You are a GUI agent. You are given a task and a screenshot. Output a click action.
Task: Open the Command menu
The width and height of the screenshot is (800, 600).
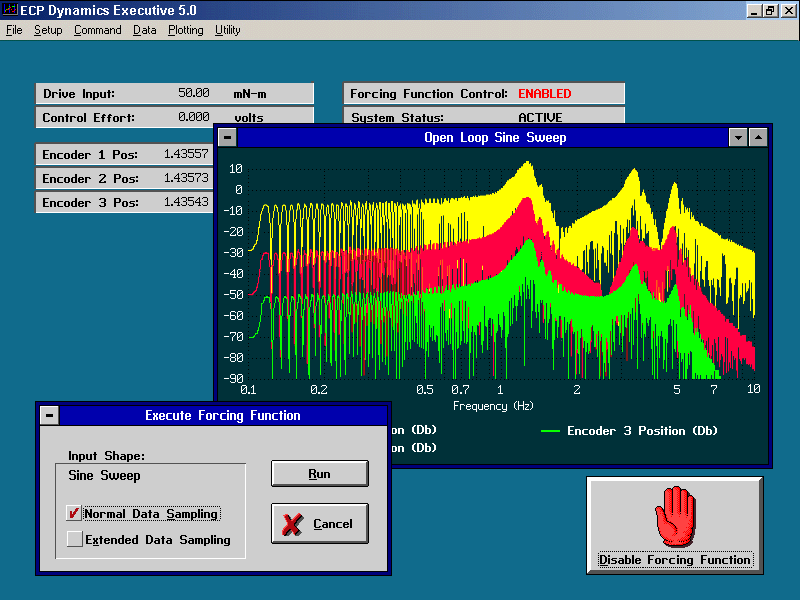click(97, 30)
